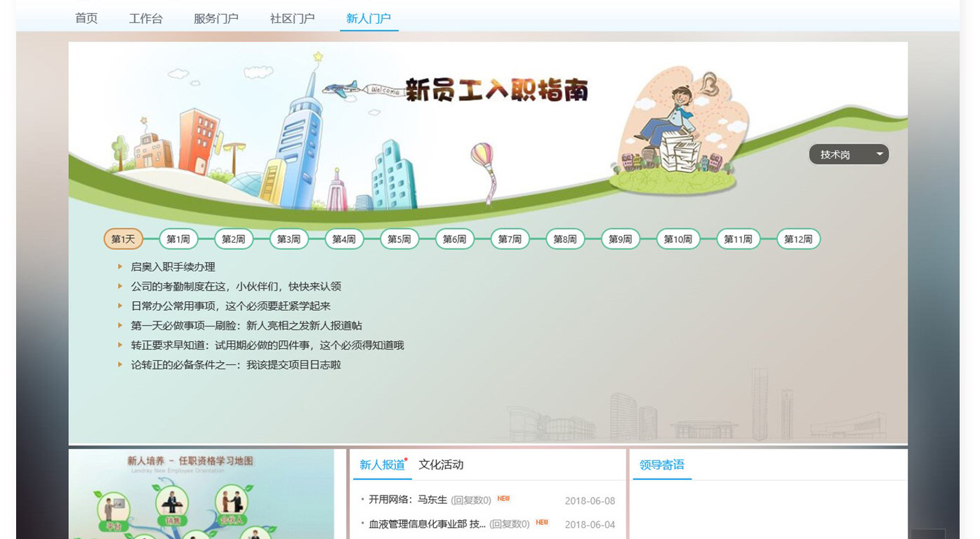Open the 新人培养 任职资格学习地图 image
The width and height of the screenshot is (980, 539).
(x=201, y=494)
